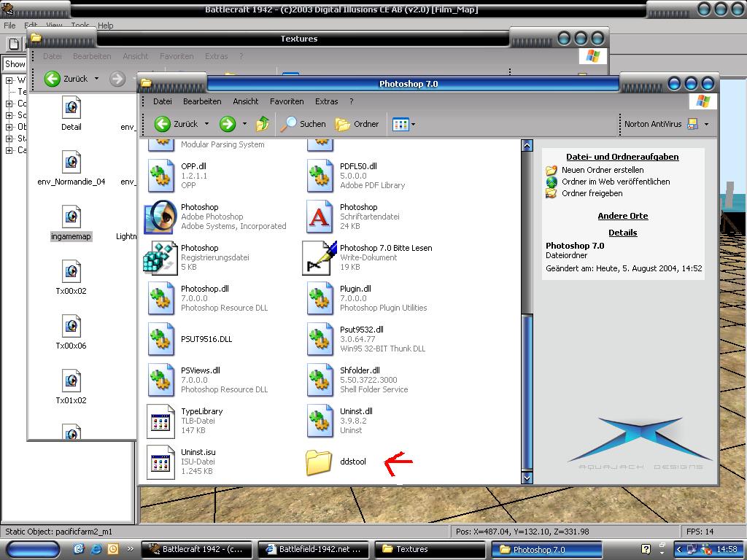The width and height of the screenshot is (747, 560).
Task: Switch to Battlefield-1942.net taskbar button
Action: pyautogui.click(x=314, y=549)
